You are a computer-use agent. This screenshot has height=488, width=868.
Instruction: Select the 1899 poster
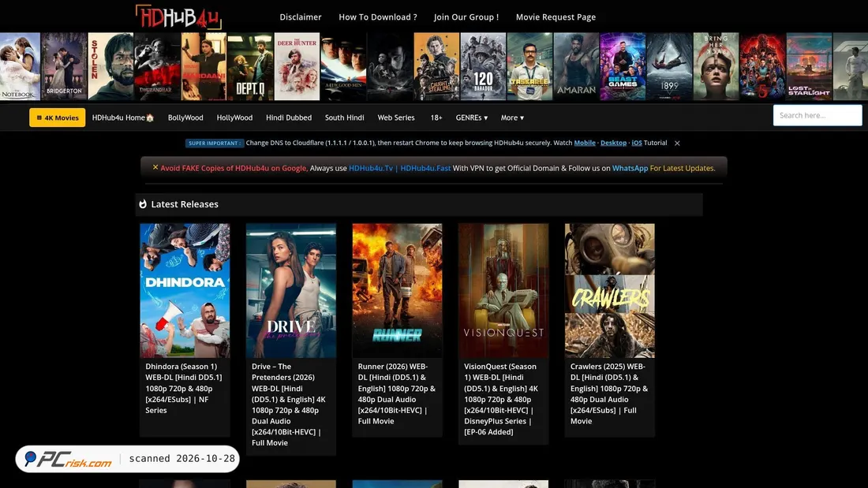point(669,66)
